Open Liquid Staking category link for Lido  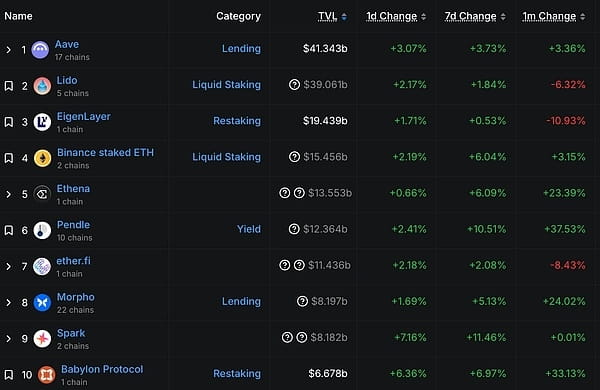click(227, 85)
